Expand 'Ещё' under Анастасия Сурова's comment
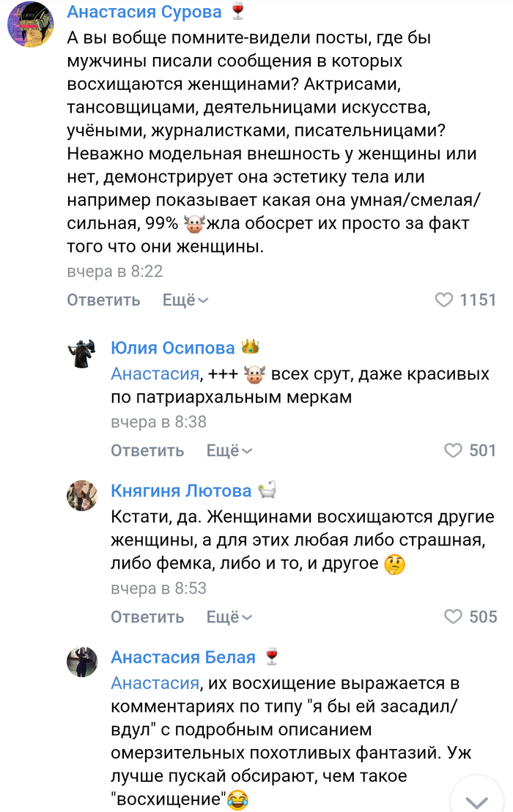Screen dimensions: 513x812 185,300
